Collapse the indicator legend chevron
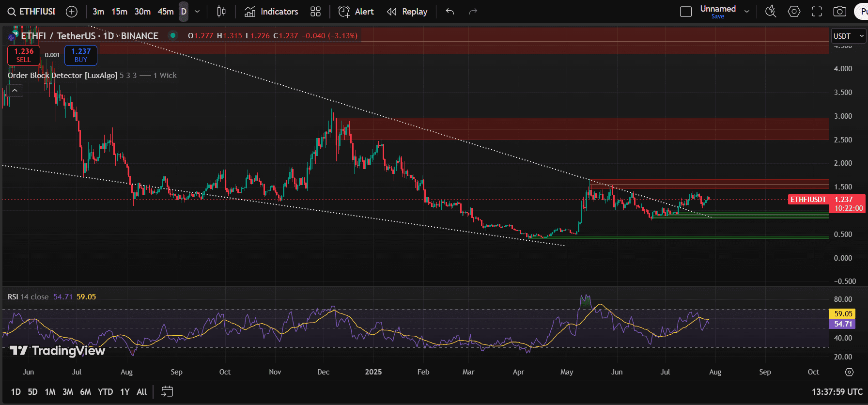 tap(15, 91)
